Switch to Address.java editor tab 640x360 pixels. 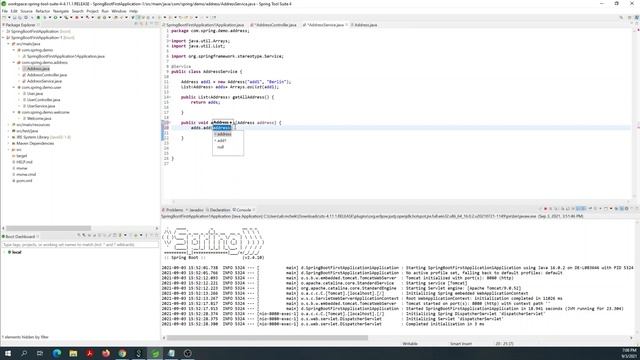pos(364,25)
